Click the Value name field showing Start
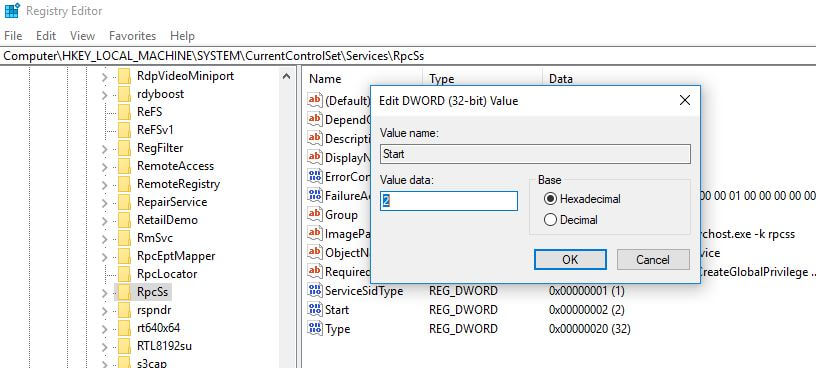This screenshot has height=368, width=816. click(x=535, y=154)
